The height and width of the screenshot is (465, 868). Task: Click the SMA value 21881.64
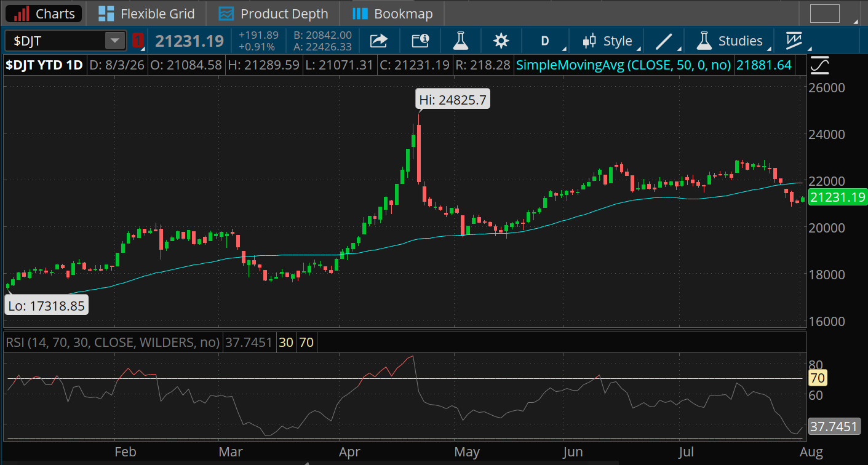coord(763,65)
